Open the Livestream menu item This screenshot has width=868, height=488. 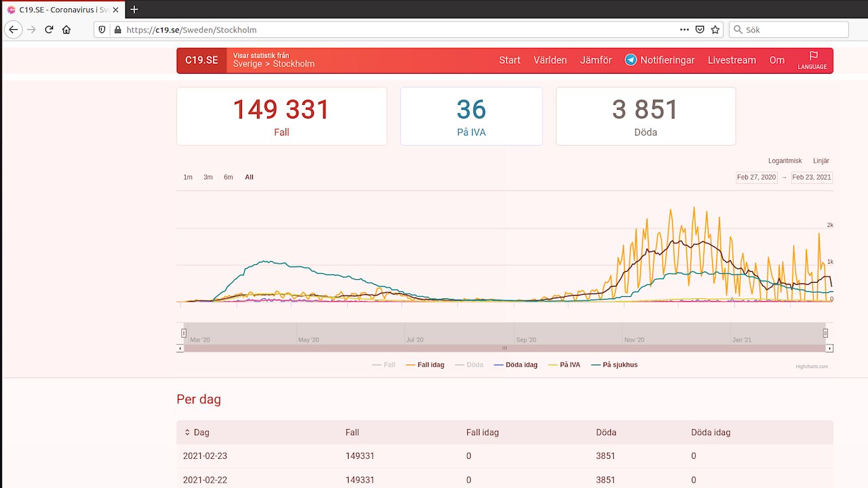pos(732,60)
